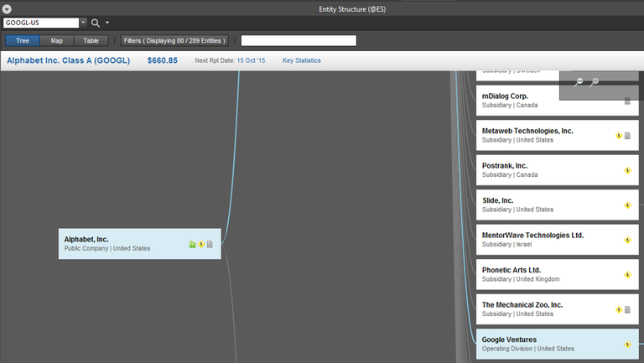Click the document icon on The Mechanical Zoo
This screenshot has width=644, height=363.
pos(627,309)
